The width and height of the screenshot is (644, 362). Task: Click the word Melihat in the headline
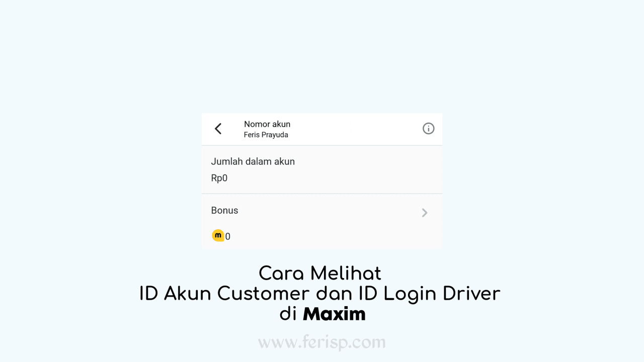point(346,274)
